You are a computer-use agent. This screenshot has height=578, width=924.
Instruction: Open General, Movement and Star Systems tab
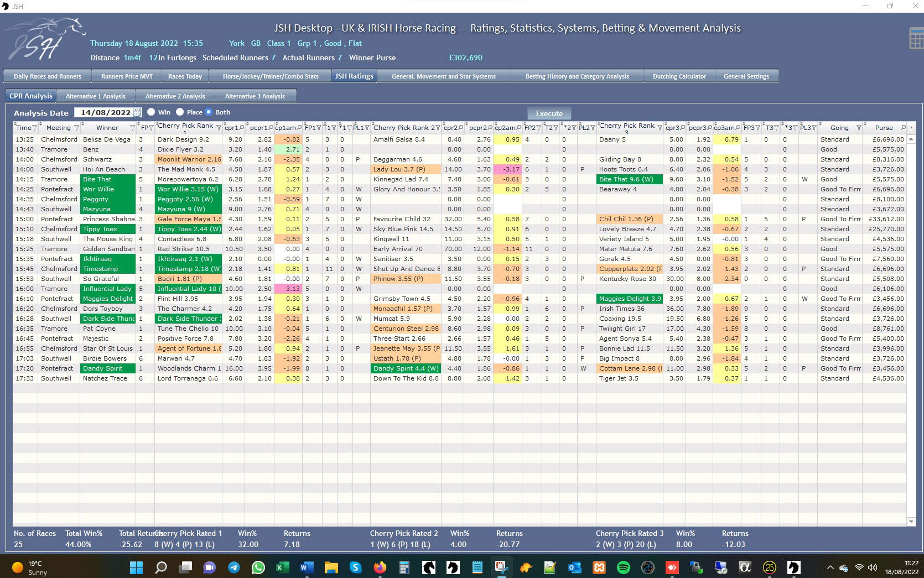444,76
